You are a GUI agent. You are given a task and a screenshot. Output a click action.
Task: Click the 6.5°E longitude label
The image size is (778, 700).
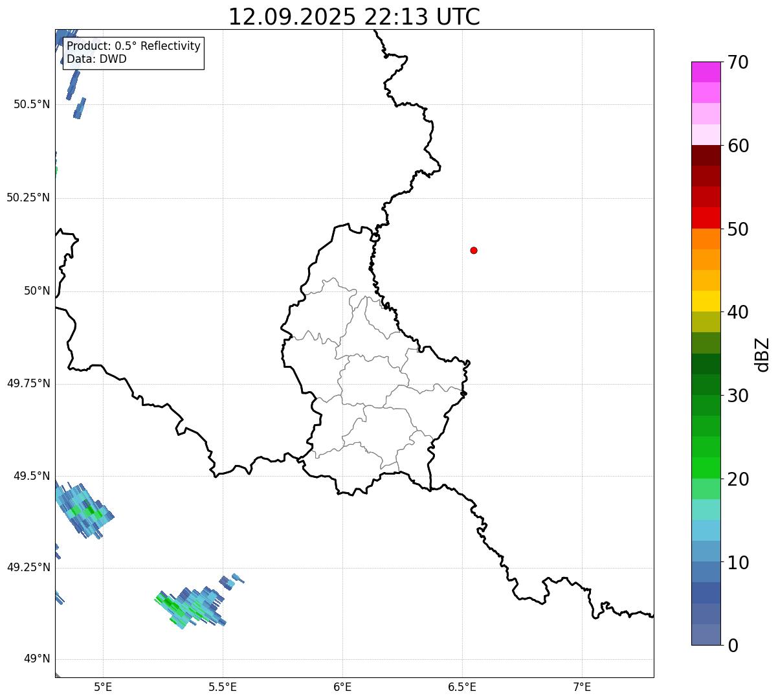(462, 686)
